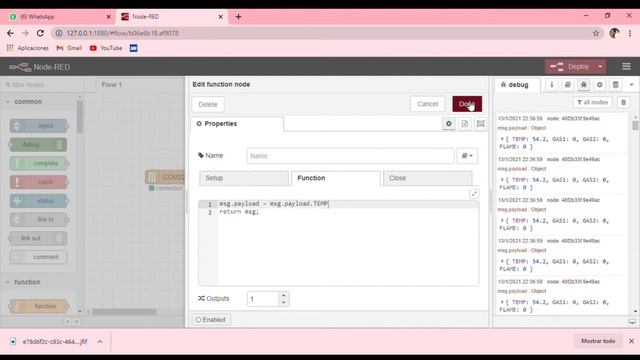This screenshot has width=640, height=360.
Task: Open a new browser tab
Action: tap(238, 17)
